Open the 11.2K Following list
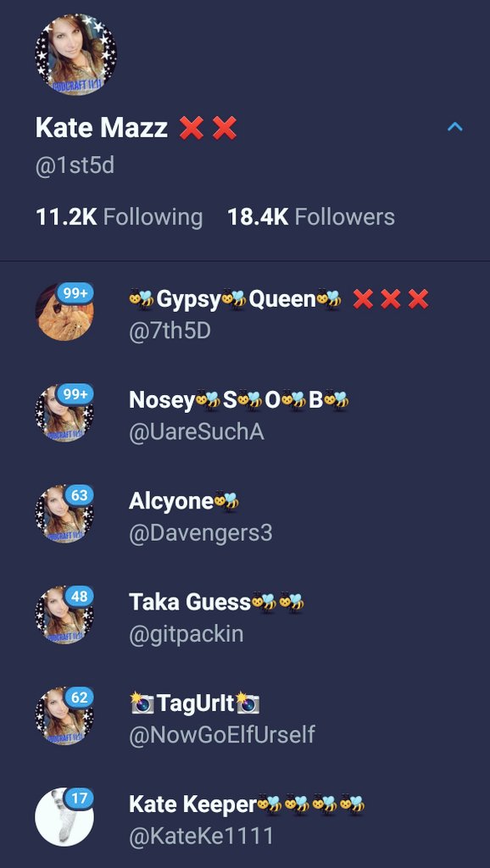Viewport: 490px width, 868px height. point(119,216)
